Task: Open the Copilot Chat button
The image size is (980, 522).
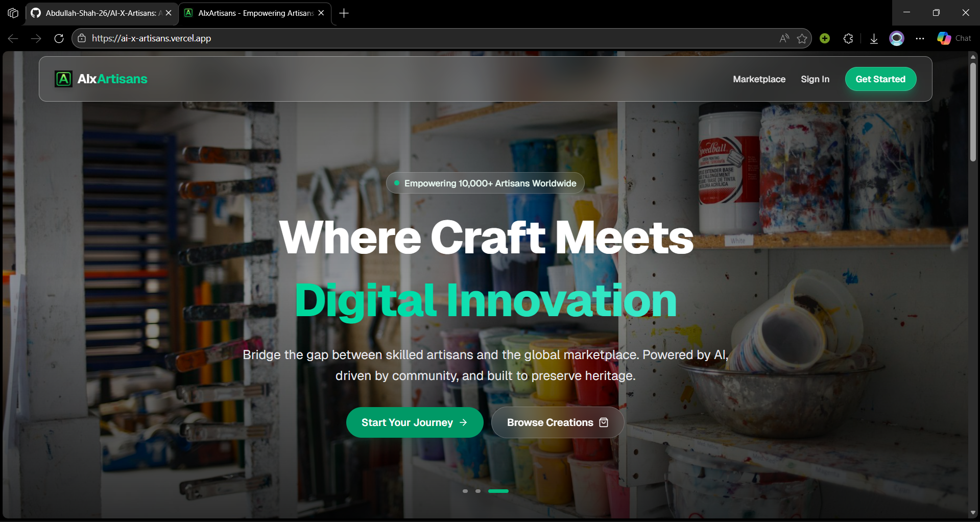Action: [x=954, y=38]
